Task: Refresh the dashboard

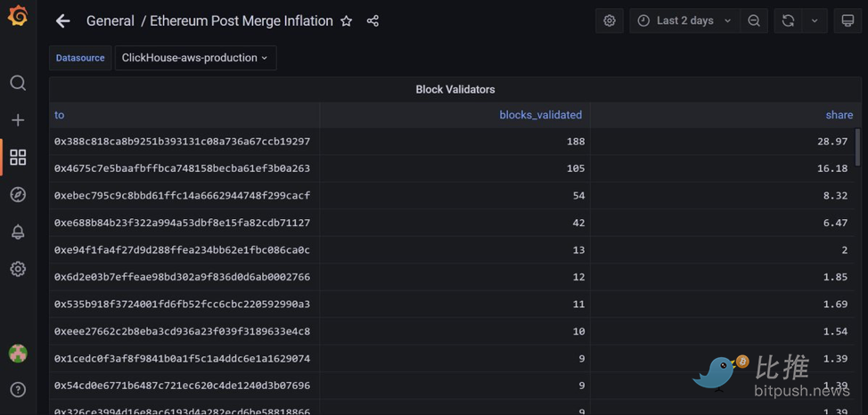Action: pyautogui.click(x=788, y=20)
